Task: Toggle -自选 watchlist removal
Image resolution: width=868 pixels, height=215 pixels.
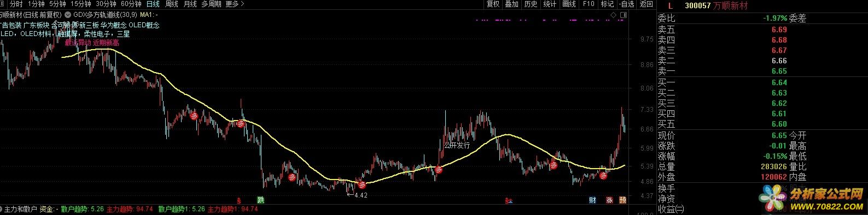Action: [626, 4]
